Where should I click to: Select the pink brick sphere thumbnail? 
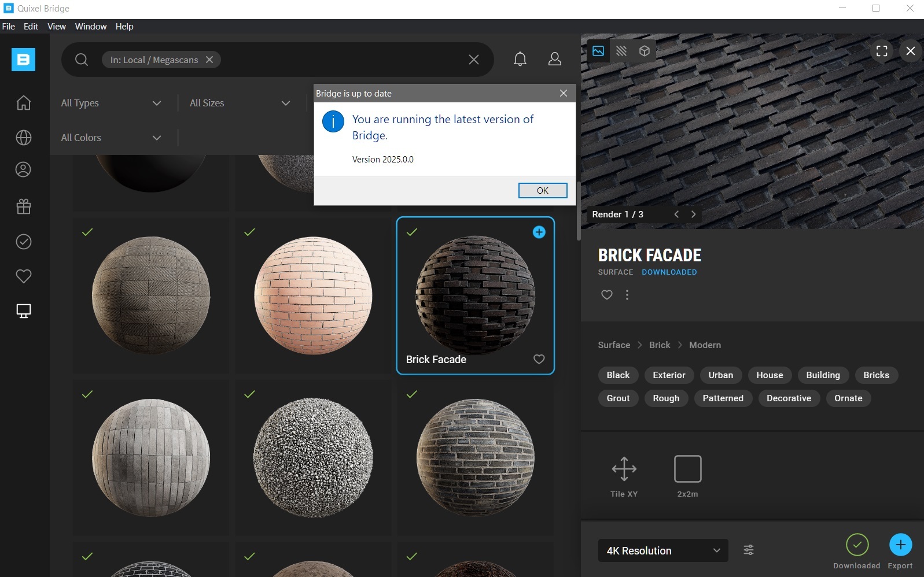click(x=313, y=295)
